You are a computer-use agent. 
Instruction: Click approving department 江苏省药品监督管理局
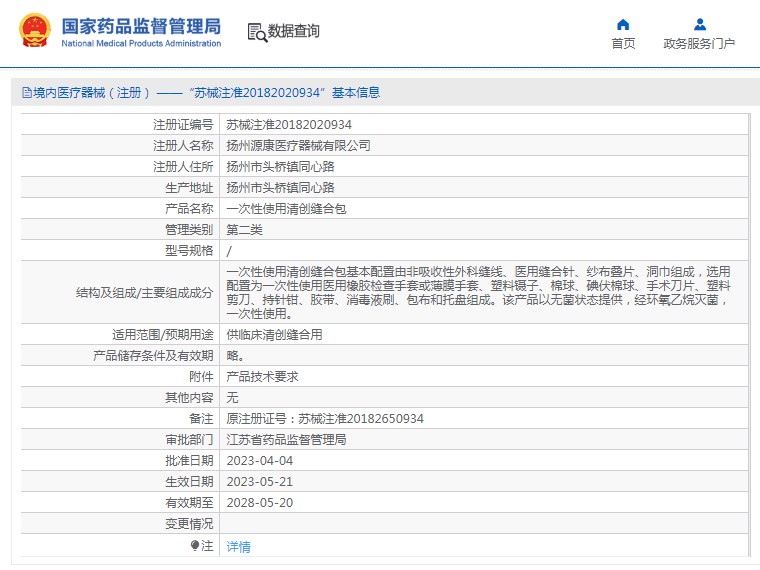286,440
